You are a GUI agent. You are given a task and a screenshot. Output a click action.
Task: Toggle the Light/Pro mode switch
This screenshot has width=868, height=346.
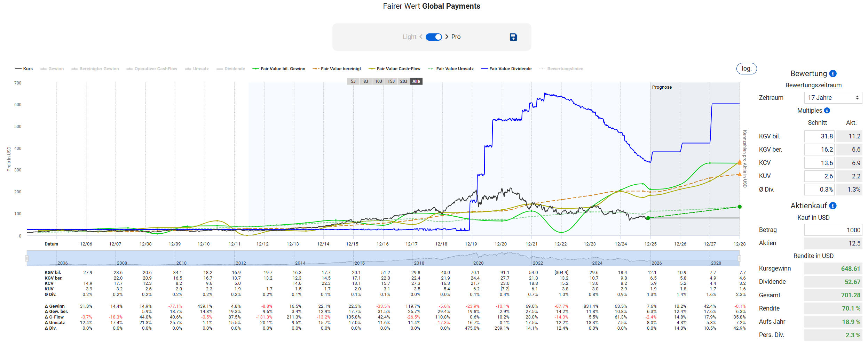[434, 37]
